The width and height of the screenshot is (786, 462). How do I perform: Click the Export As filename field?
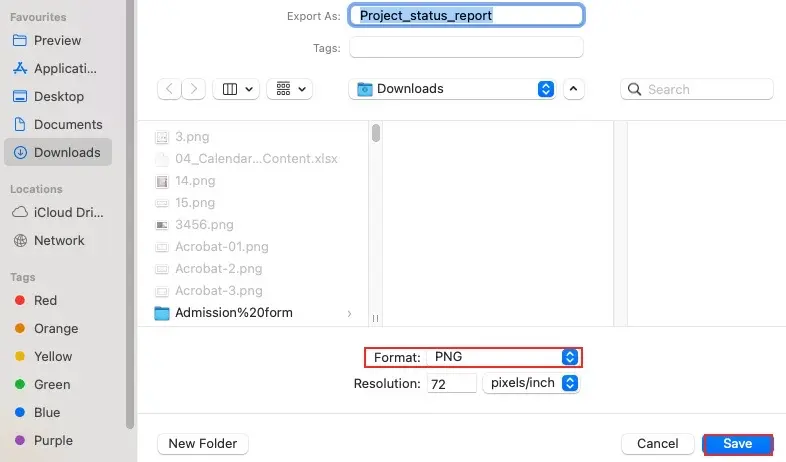pyautogui.click(x=466, y=16)
